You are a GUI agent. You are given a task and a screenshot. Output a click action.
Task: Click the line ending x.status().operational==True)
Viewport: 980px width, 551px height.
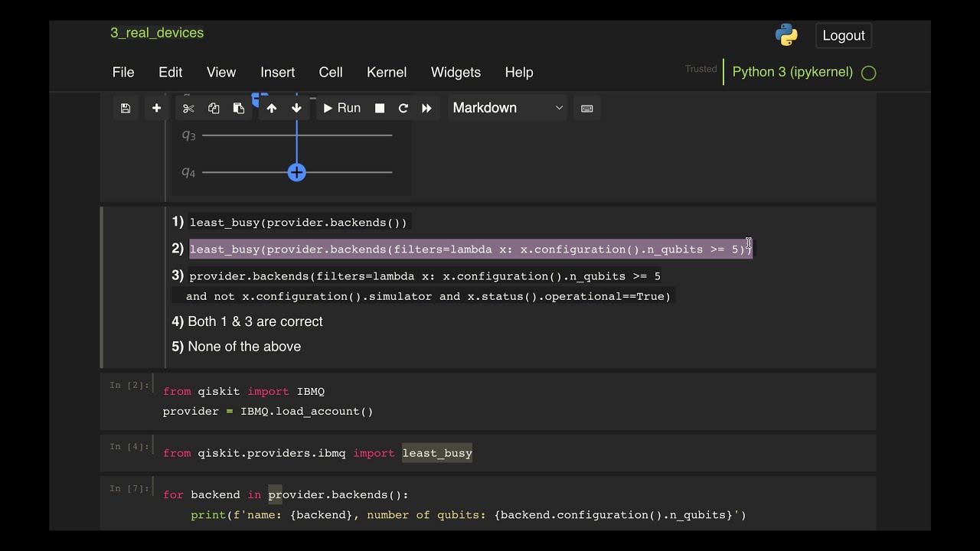pos(428,296)
